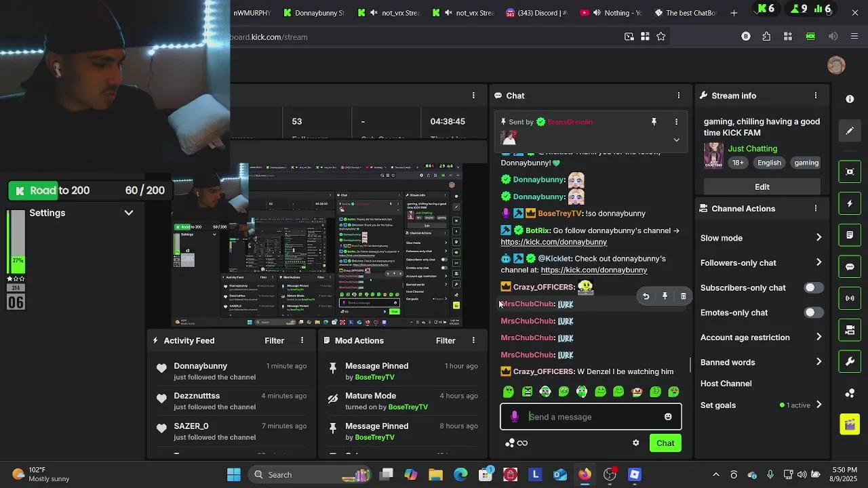Open the chat bubble sidebar icon
This screenshot has width=868, height=488.
pyautogui.click(x=850, y=267)
